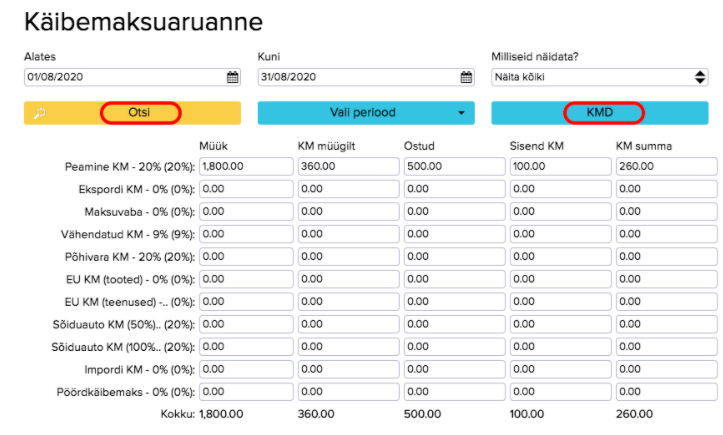
Task: Open calendar picker for Kuni date
Action: coord(466,77)
